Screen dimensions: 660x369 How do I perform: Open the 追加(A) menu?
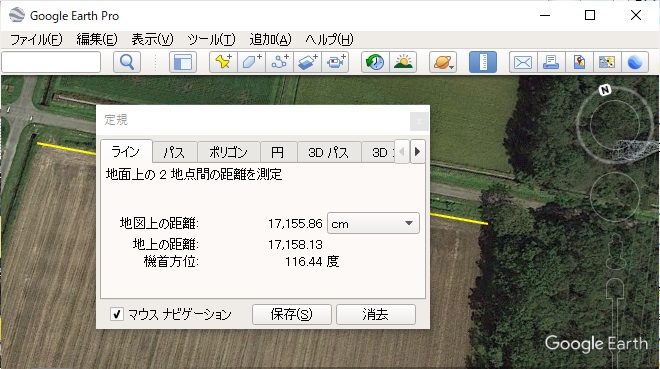pos(270,40)
